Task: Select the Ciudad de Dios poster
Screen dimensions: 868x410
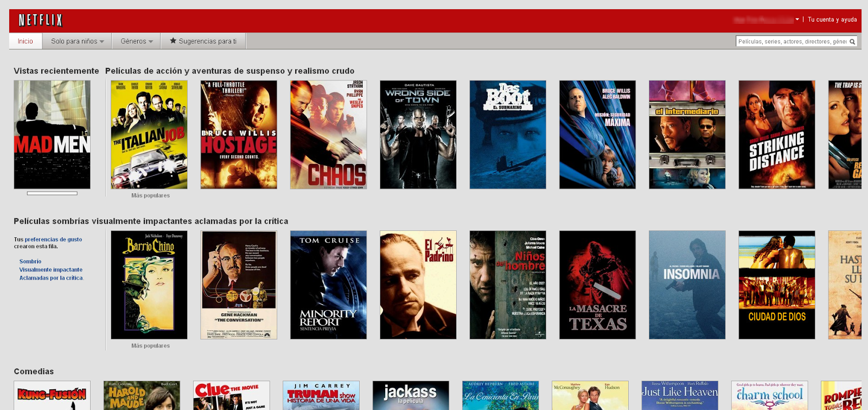Action: (777, 285)
